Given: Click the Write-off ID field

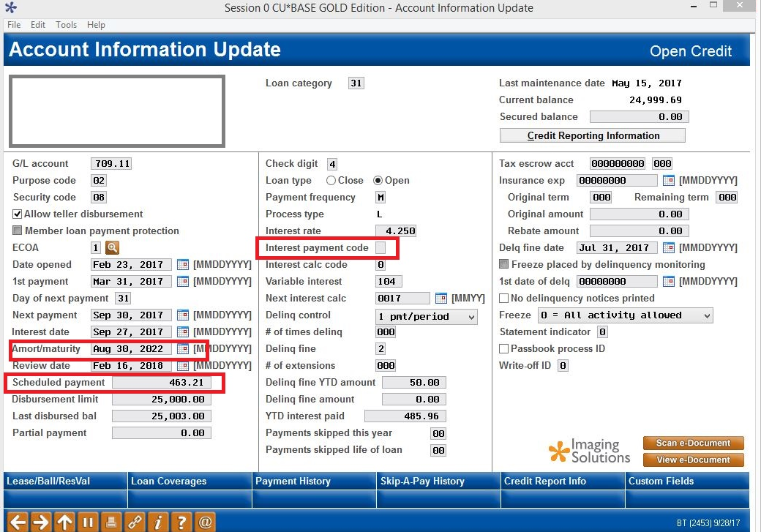Looking at the screenshot, I should (x=563, y=365).
